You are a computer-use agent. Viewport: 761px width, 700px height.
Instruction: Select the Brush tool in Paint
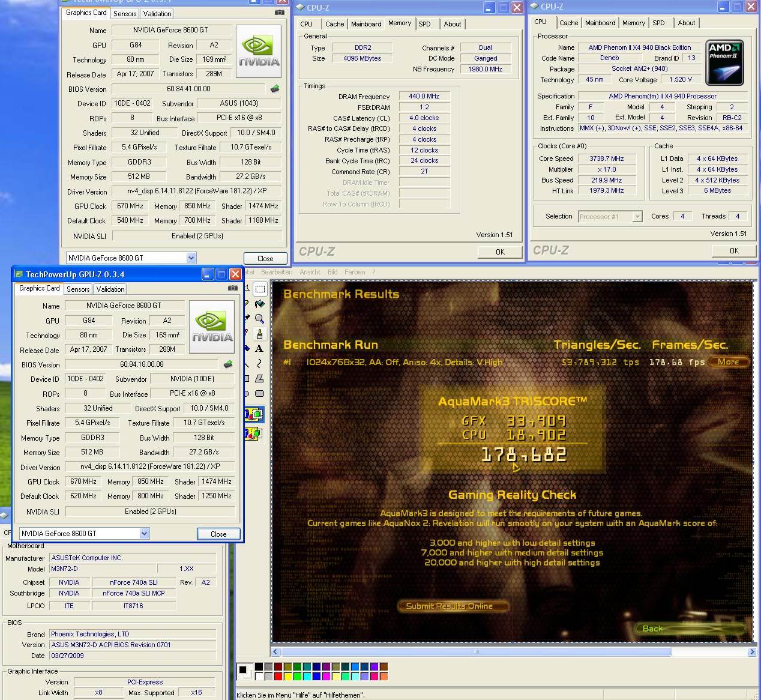(x=260, y=334)
